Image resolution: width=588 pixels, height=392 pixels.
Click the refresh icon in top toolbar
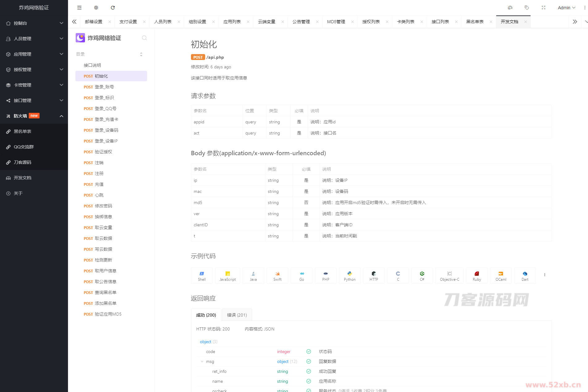coord(113,8)
